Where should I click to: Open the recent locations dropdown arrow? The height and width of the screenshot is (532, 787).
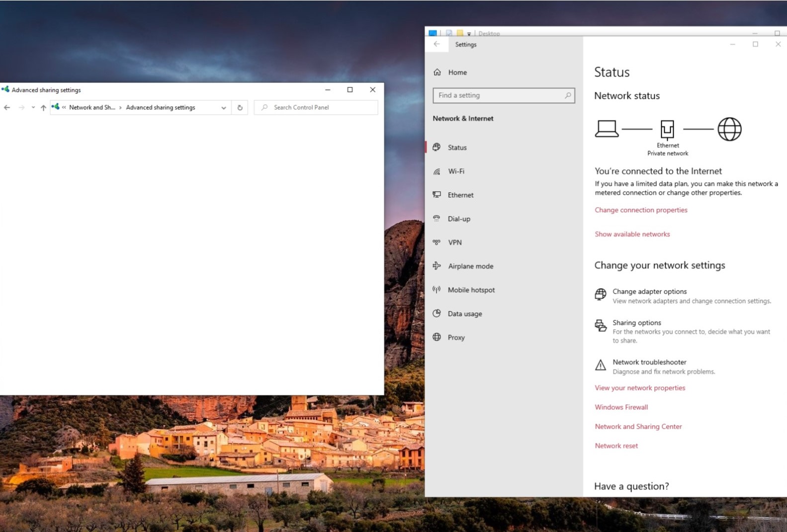[33, 108]
